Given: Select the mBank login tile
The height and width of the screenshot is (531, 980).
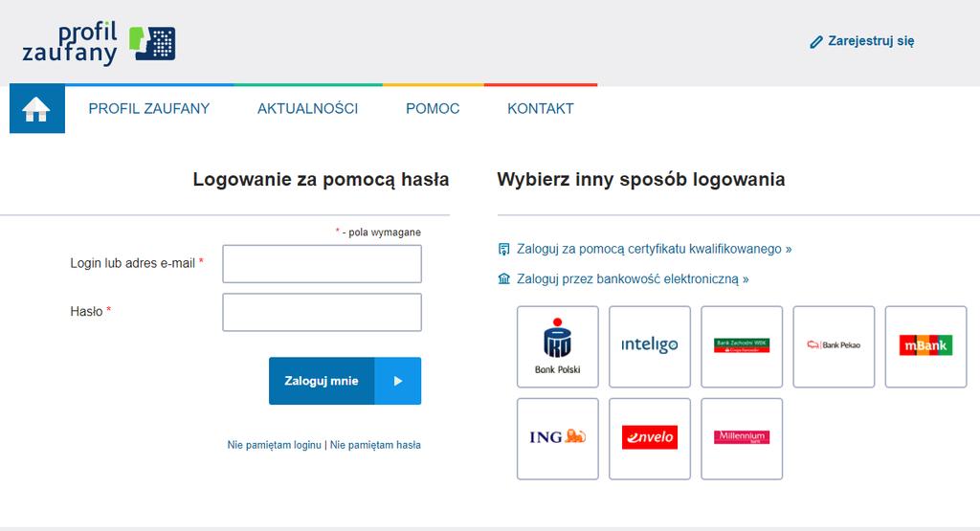Looking at the screenshot, I should (x=925, y=346).
